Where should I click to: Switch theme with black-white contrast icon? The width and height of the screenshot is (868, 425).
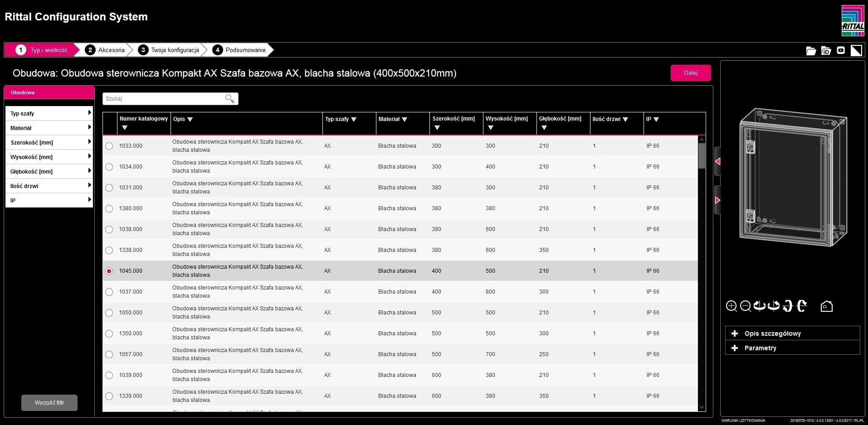856,50
